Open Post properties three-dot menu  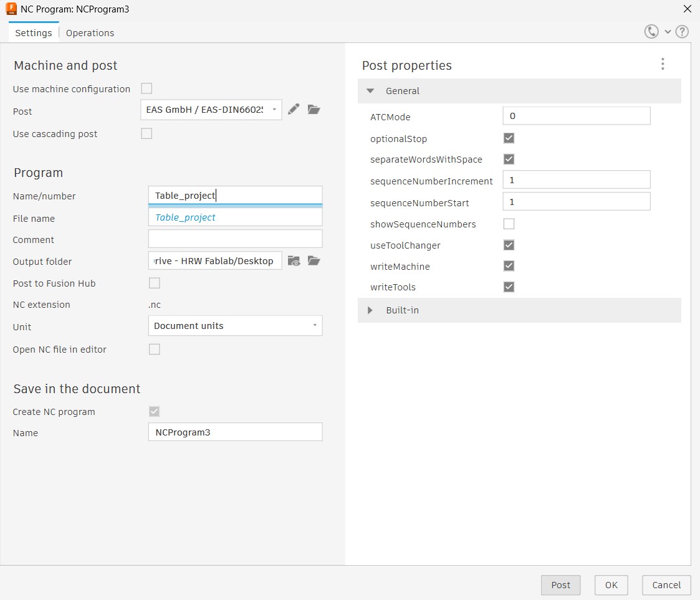click(x=663, y=64)
